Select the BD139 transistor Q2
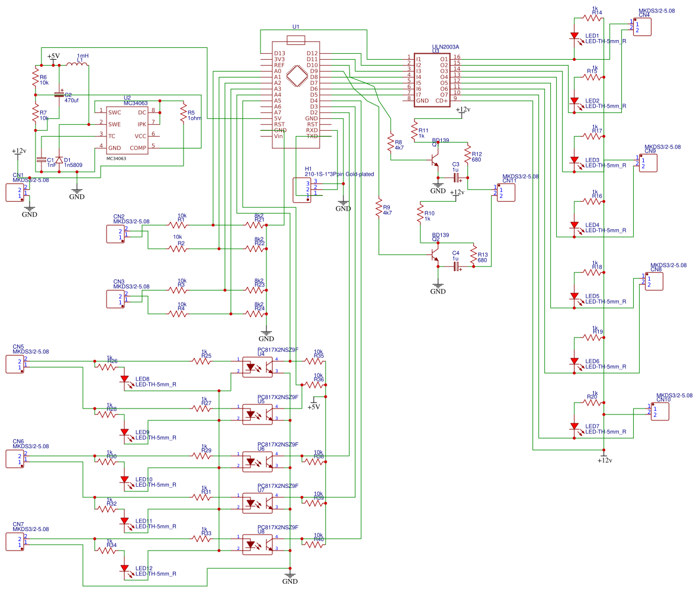Screen dimensions: 700x592 point(435,255)
